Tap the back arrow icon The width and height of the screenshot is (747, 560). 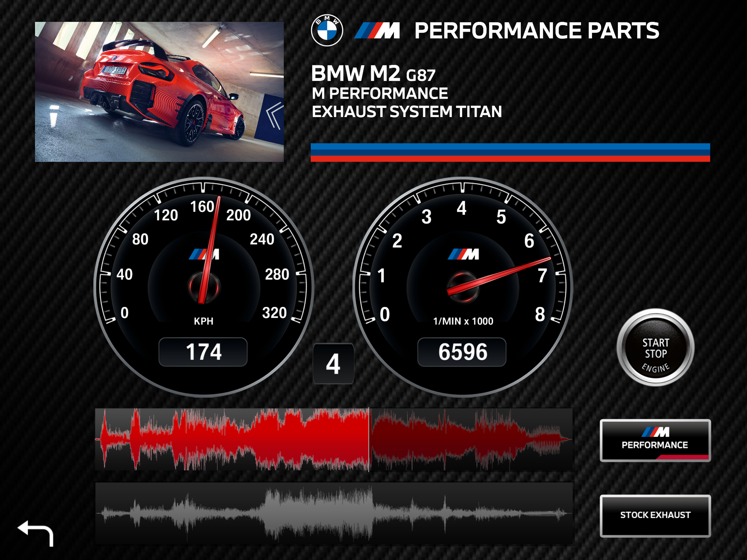coord(36,533)
